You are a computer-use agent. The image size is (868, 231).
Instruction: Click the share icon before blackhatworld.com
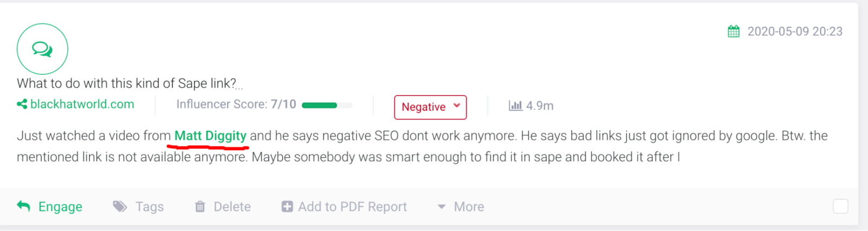(22, 104)
